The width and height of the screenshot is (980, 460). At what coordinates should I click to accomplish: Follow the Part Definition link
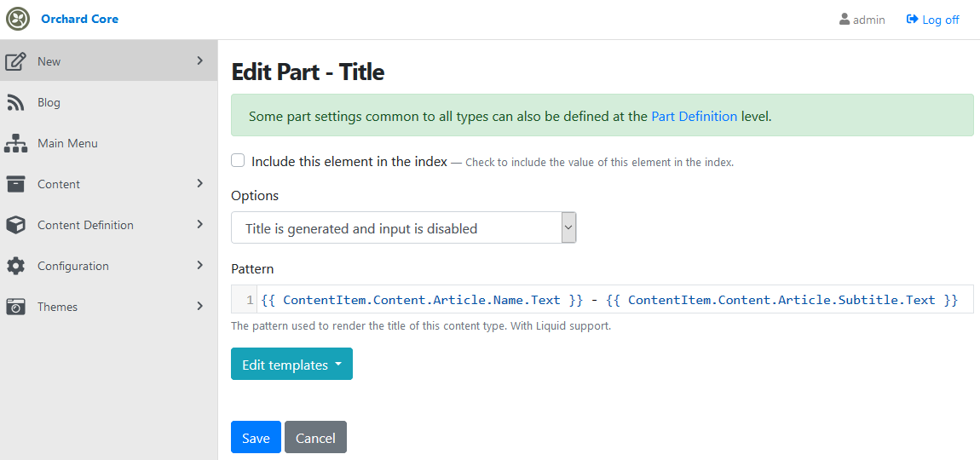694,116
